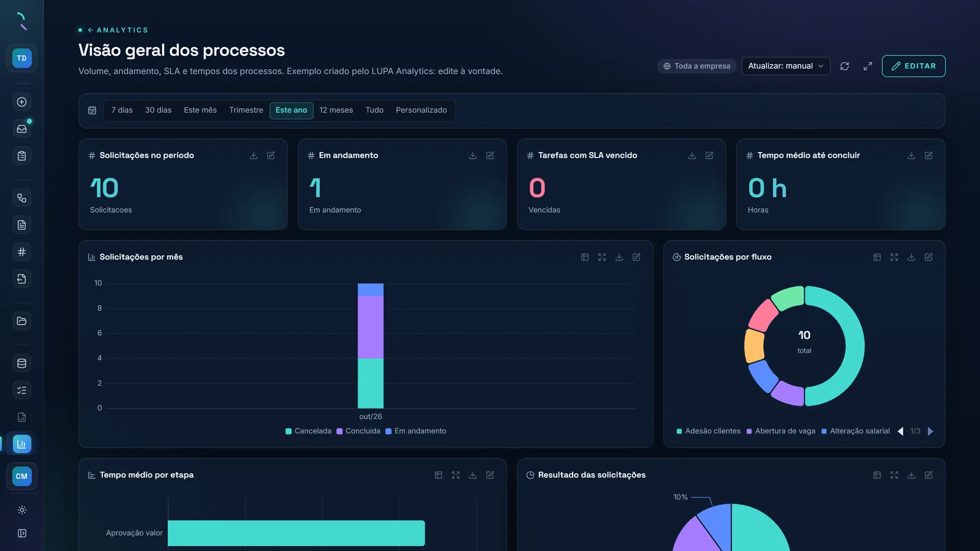Click the CM user avatar in sidebar
The image size is (980, 551).
tap(21, 476)
